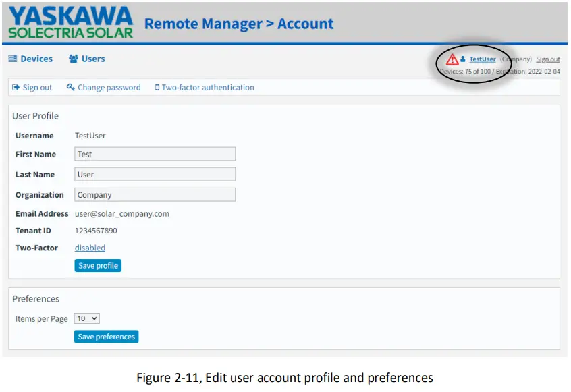Screen dimensions: 571x392
Task: Click the Save profile button
Action: pyautogui.click(x=98, y=265)
